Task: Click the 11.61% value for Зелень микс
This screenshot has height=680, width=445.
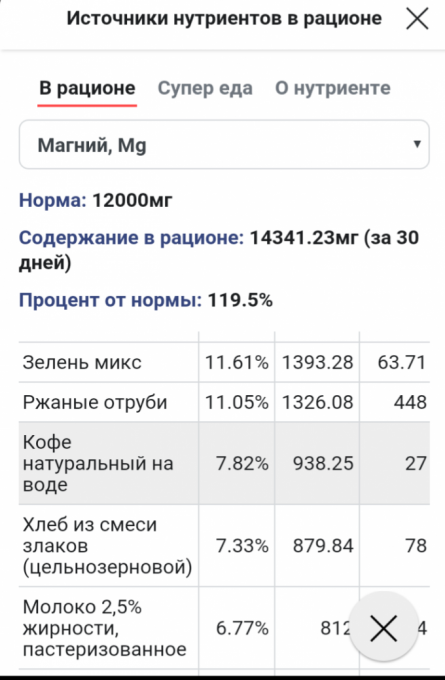Action: [x=236, y=362]
